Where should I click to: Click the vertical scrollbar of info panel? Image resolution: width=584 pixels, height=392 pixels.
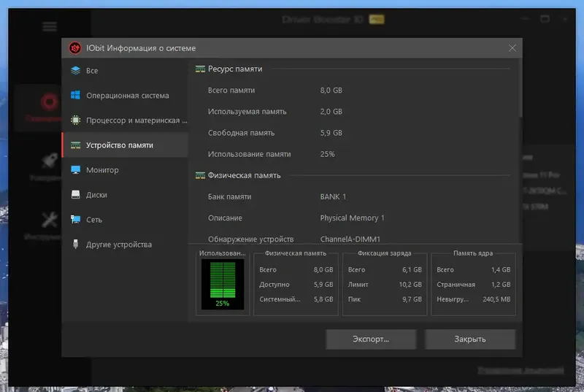[x=520, y=88]
